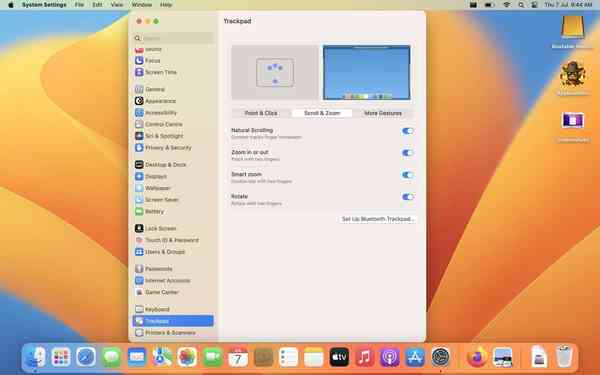600x375 pixels.
Task: Launch Apple TV from the Dock
Action: (339, 357)
